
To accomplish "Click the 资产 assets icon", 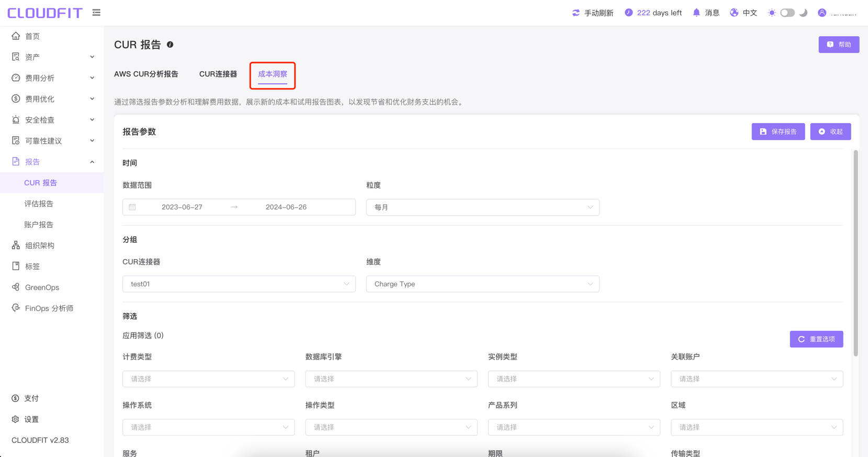I will [x=16, y=57].
